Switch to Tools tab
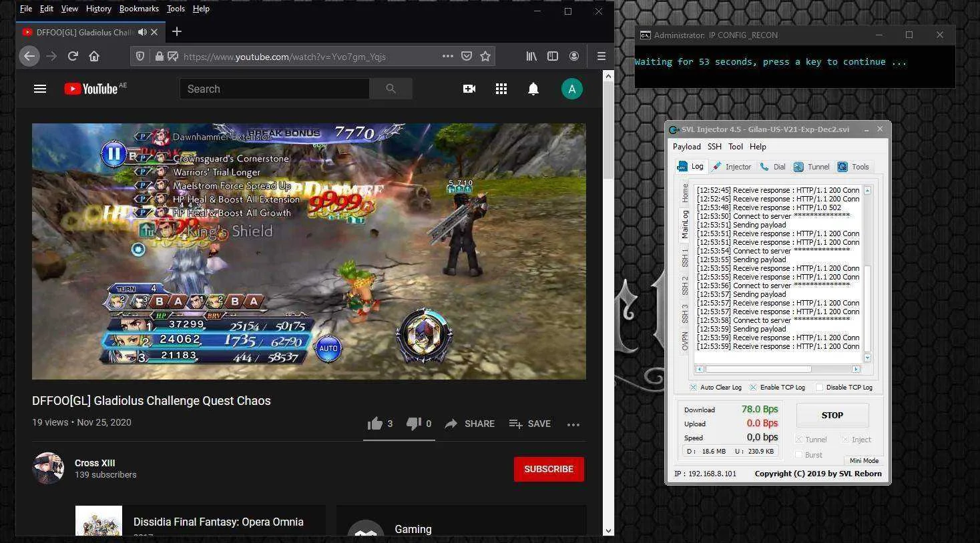The height and width of the screenshot is (543, 980). tap(854, 167)
